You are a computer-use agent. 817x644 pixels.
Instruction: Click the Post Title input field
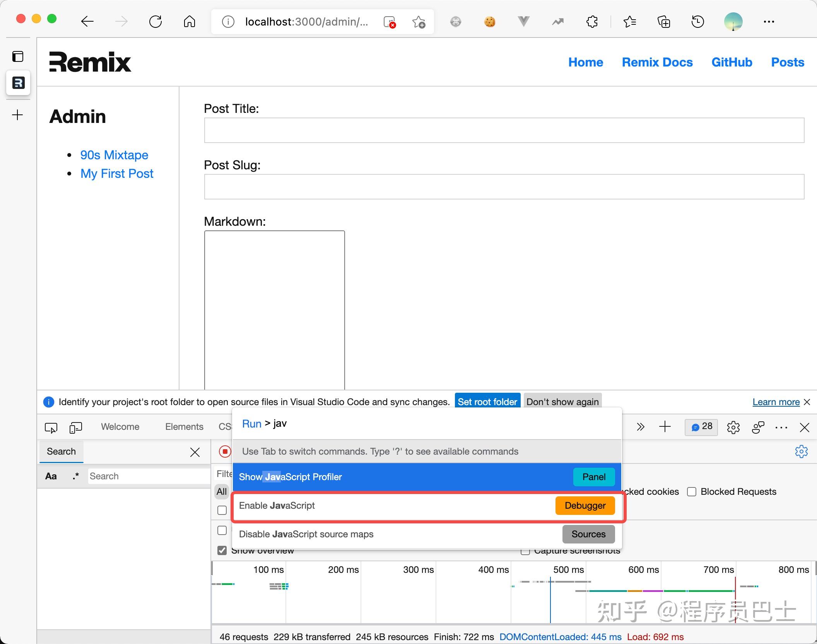tap(504, 130)
